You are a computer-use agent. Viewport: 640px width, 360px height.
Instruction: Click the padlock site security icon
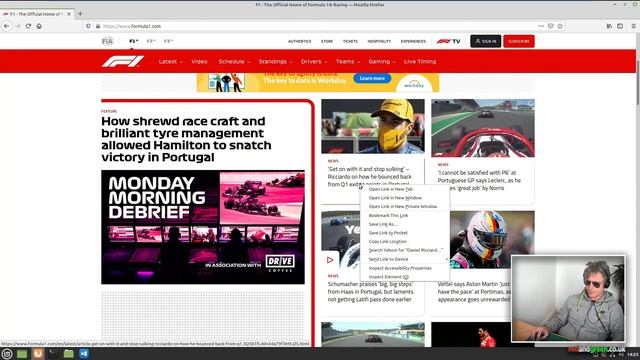[x=98, y=26]
